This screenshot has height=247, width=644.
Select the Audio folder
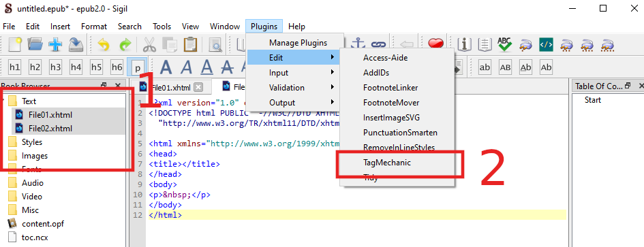33,183
